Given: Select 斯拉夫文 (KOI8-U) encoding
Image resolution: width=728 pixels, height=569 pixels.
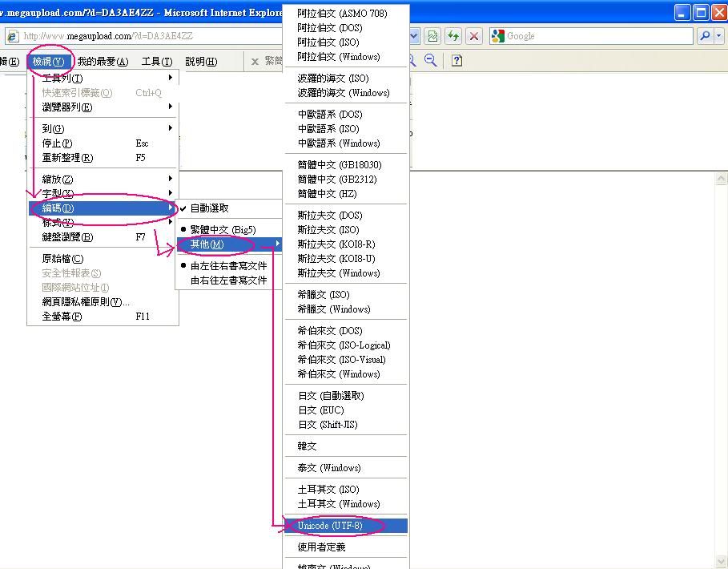Looking at the screenshot, I should pos(346,258).
